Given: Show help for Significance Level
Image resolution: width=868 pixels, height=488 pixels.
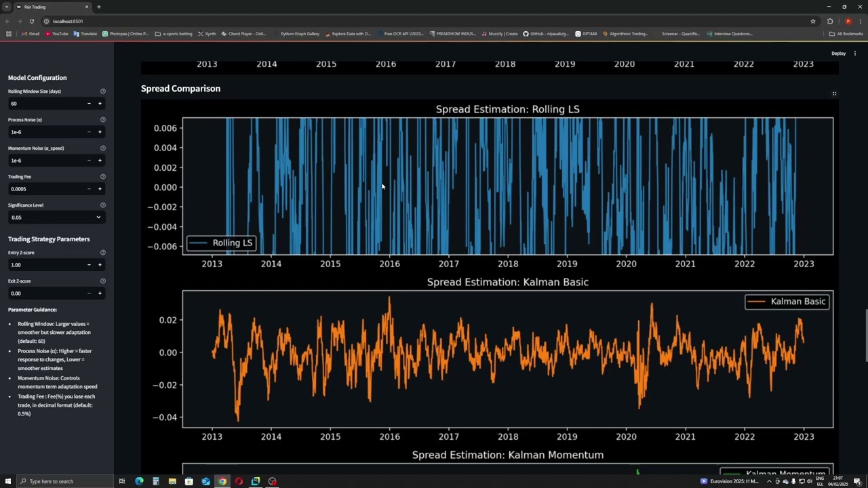Looking at the screenshot, I should (103, 205).
